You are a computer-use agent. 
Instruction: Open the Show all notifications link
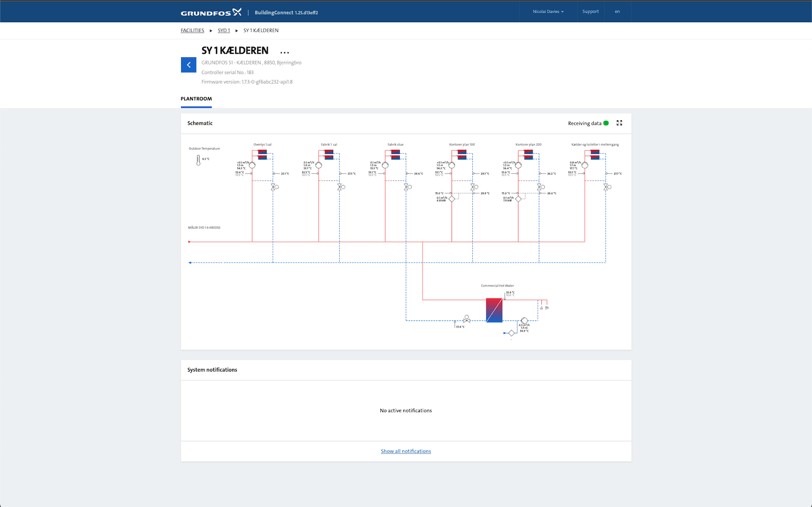(406, 451)
